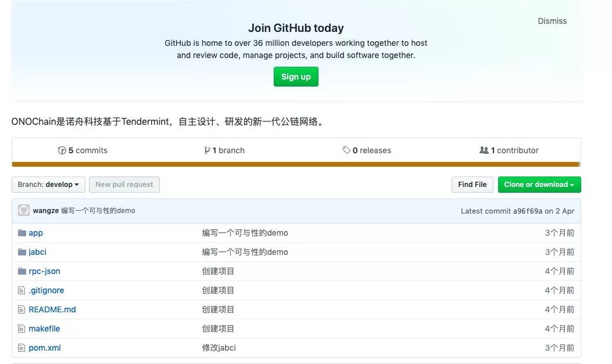The width and height of the screenshot is (612, 364).
Task: Click the Find File button
Action: [x=473, y=185]
